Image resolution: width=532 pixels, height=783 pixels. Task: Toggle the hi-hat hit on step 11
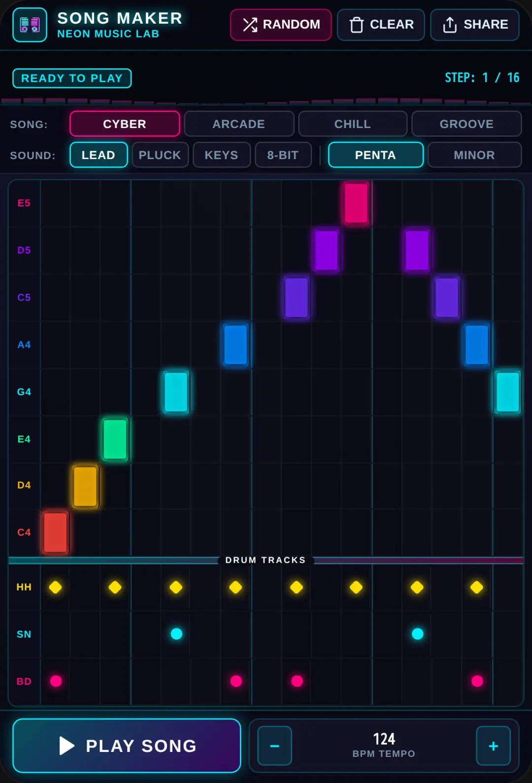tap(356, 587)
